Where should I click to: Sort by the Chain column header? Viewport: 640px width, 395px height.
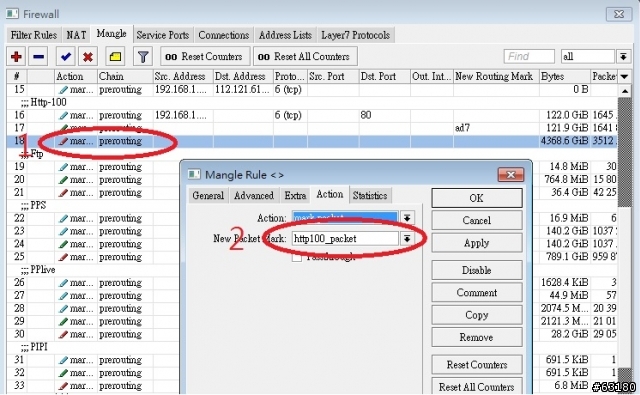[x=124, y=76]
